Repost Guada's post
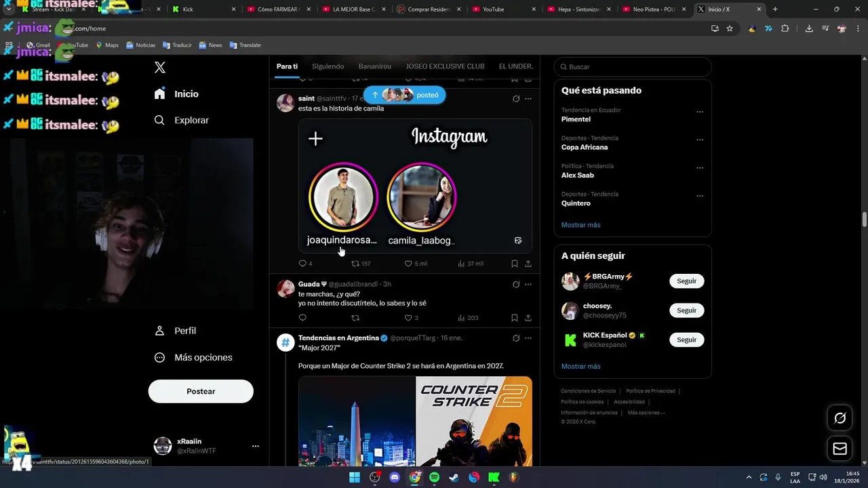Viewport: 868px width, 488px height. [355, 318]
